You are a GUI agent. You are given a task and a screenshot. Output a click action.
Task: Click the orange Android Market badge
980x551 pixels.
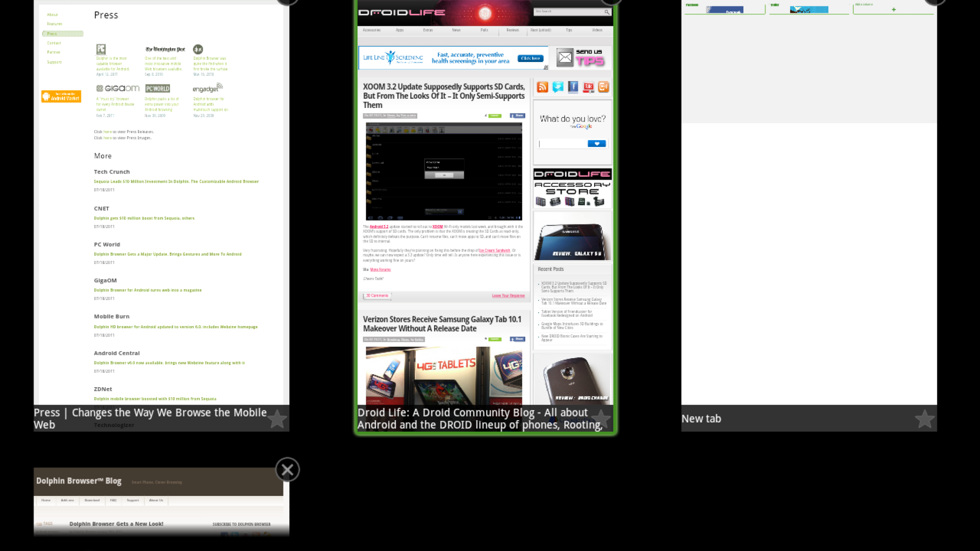pyautogui.click(x=61, y=96)
